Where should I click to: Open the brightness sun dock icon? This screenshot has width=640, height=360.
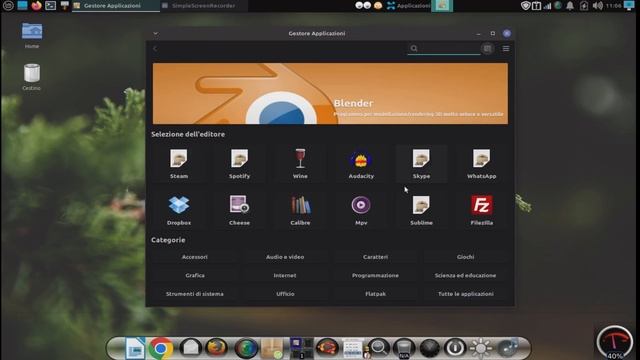pos(480,348)
